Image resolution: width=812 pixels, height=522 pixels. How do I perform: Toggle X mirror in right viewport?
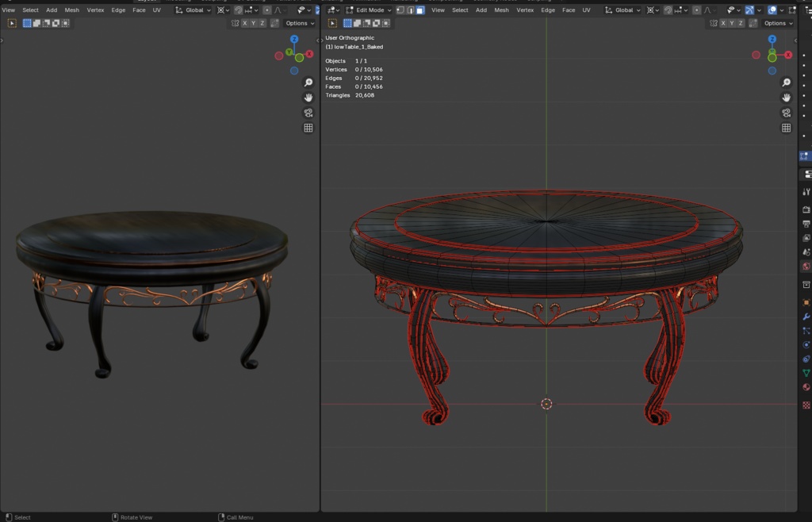(x=723, y=23)
